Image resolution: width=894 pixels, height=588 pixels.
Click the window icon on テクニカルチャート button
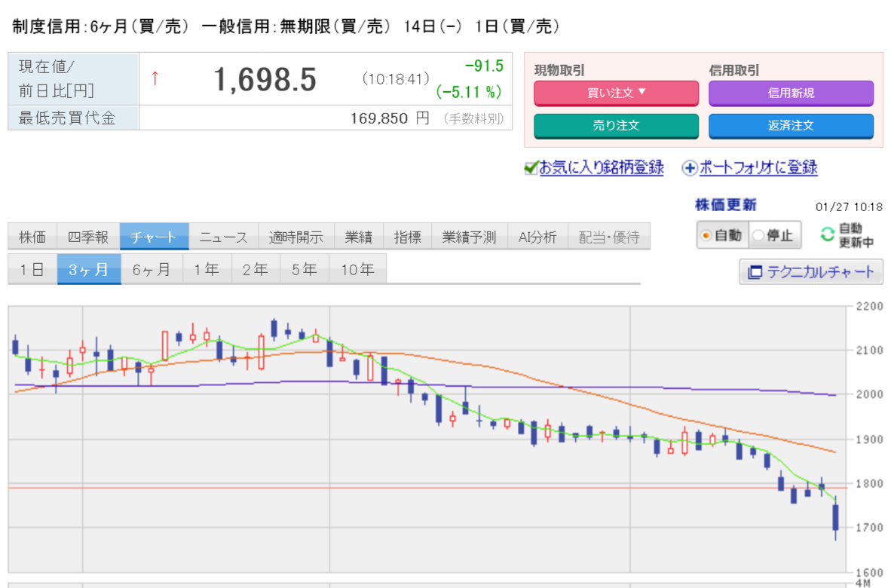pos(755,272)
